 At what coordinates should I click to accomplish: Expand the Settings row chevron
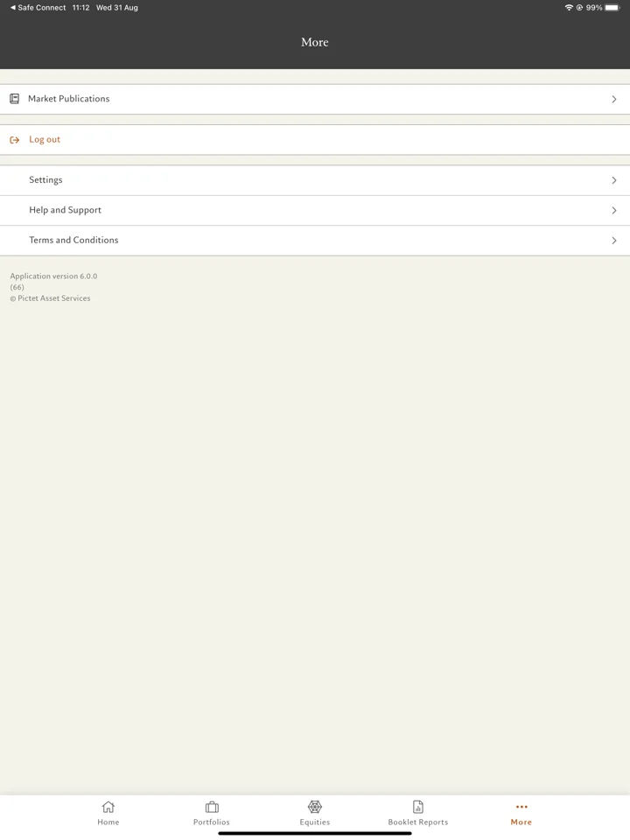pyautogui.click(x=614, y=180)
